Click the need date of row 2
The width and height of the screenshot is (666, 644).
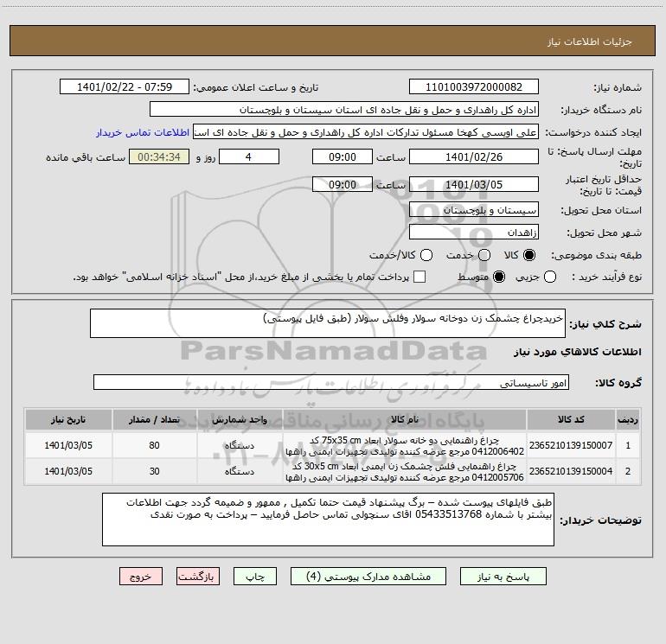tap(68, 471)
